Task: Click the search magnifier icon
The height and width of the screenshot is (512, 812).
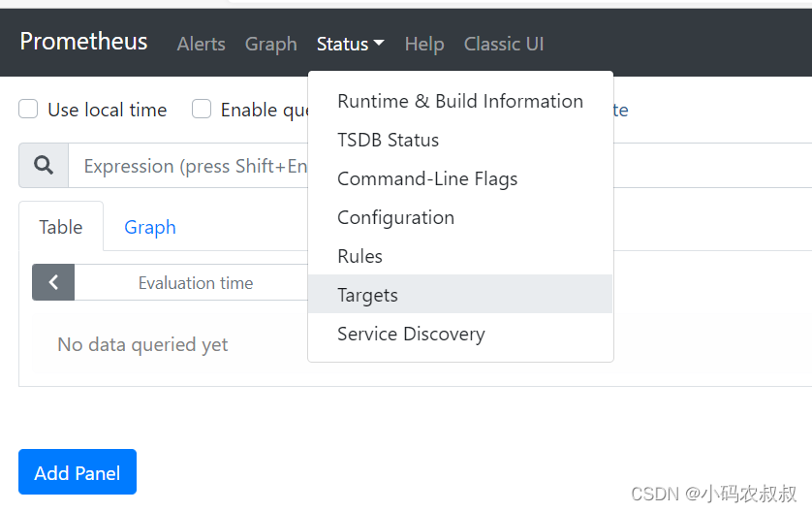Action: click(x=44, y=166)
